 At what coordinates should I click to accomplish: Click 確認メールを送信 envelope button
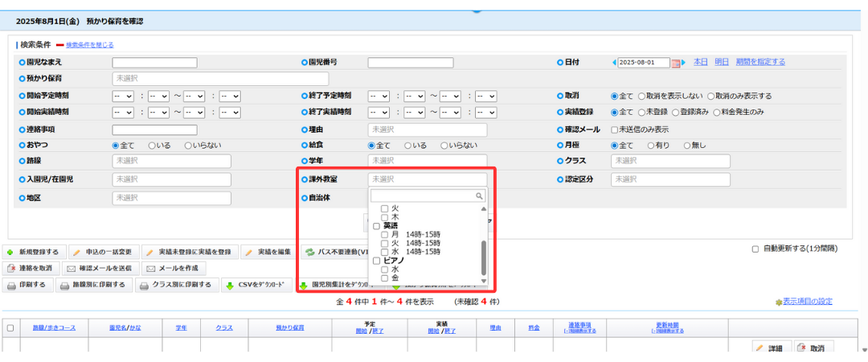click(x=100, y=269)
